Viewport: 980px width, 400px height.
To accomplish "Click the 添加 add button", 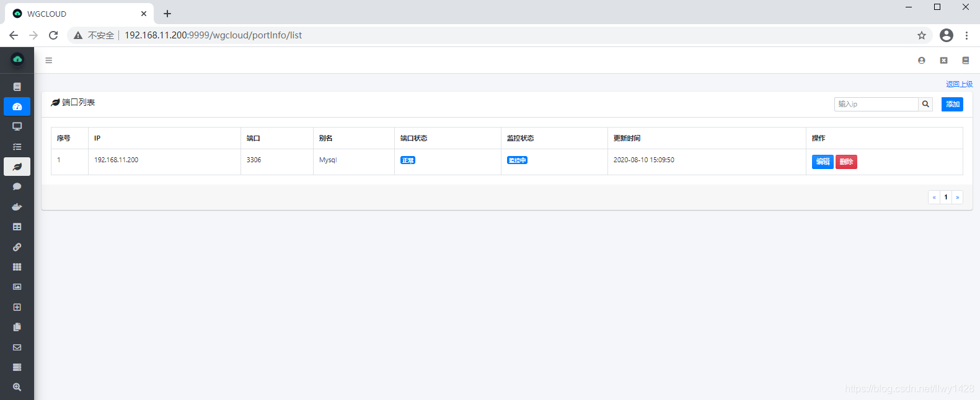I will (952, 104).
